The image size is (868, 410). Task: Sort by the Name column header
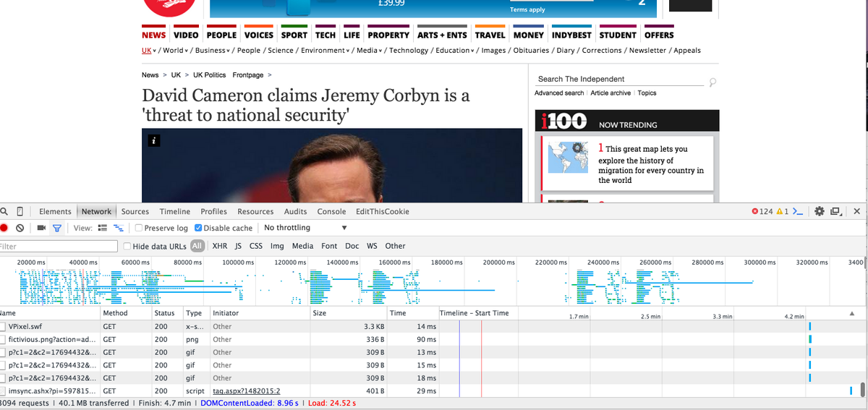coord(49,313)
